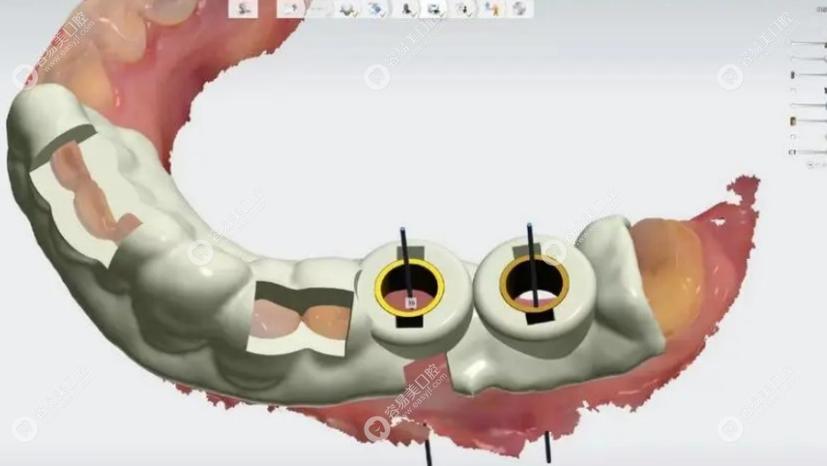The width and height of the screenshot is (827, 466).
Task: Click the rightmost gray sphere toolbar icon
Action: 520,9
